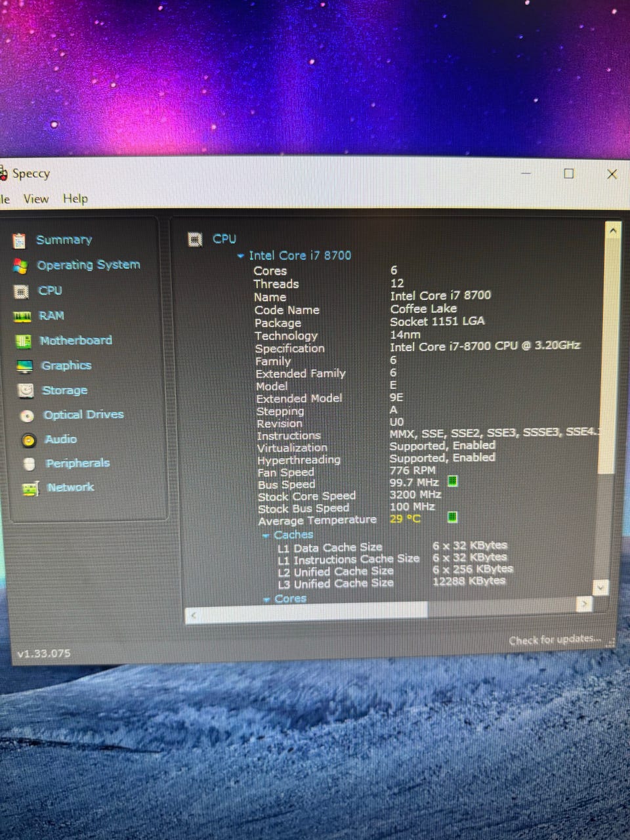Switch to the Peripherals section
The width and height of the screenshot is (630, 840).
point(77,463)
